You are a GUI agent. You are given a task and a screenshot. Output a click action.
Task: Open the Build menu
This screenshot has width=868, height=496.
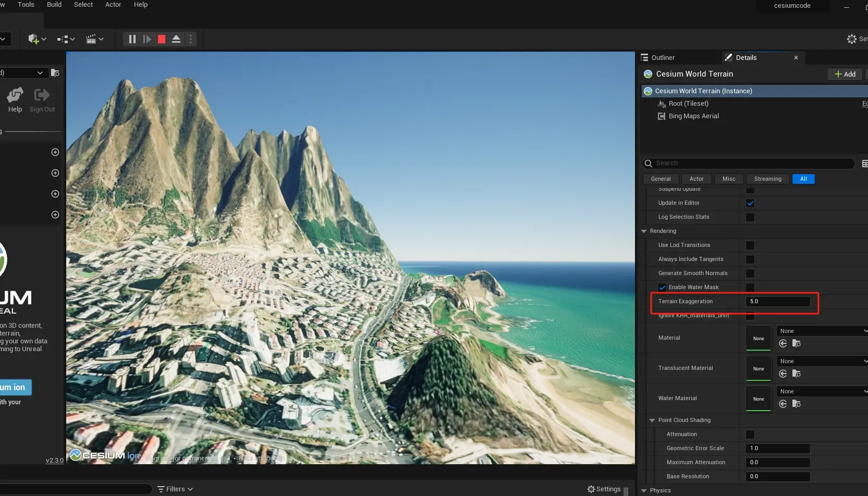pos(54,5)
